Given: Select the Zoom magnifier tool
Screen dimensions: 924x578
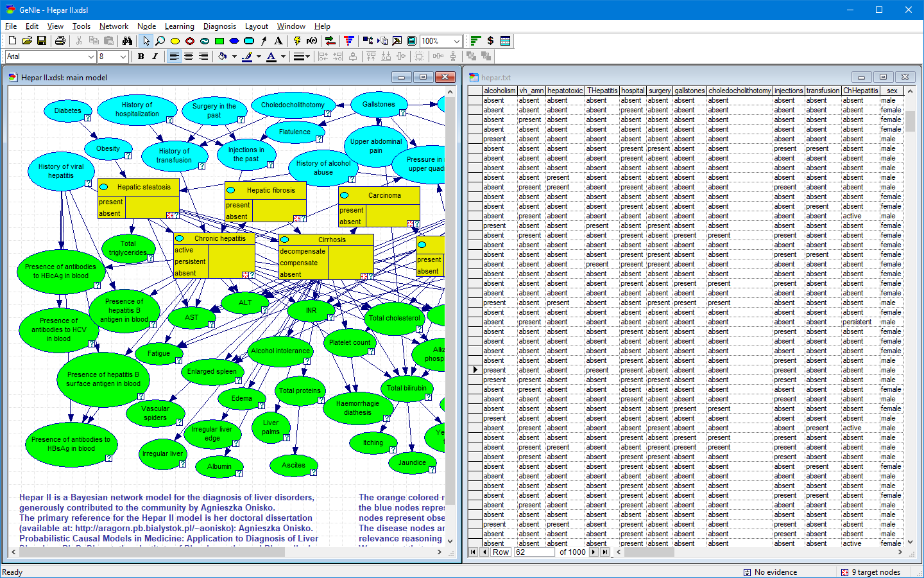Looking at the screenshot, I should (160, 40).
